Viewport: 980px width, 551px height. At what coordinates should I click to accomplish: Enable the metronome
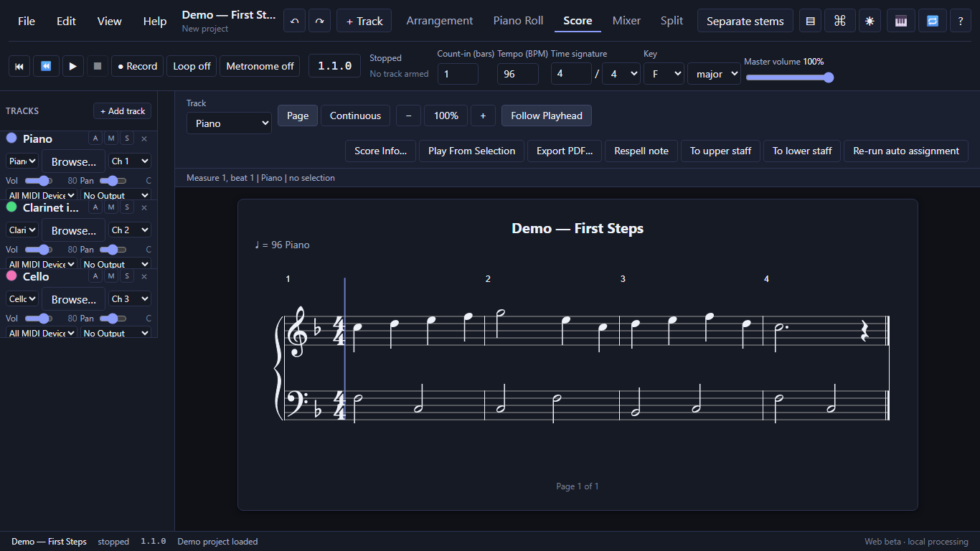pyautogui.click(x=260, y=66)
